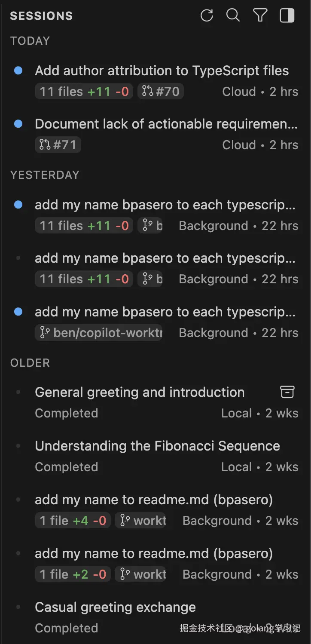Image resolution: width=311 pixels, height=644 pixels.
Task: Click the 11 files +11 -0 badge under Add author attribution
Action: click(x=84, y=92)
